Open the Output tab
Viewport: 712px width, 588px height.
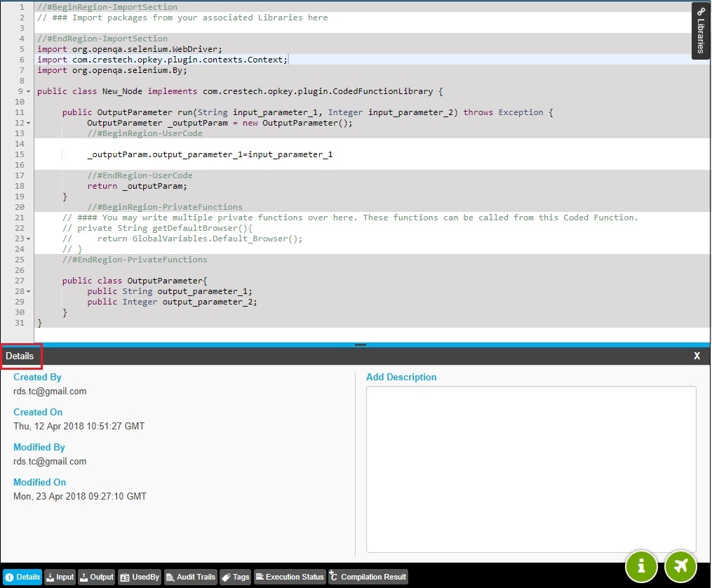97,577
